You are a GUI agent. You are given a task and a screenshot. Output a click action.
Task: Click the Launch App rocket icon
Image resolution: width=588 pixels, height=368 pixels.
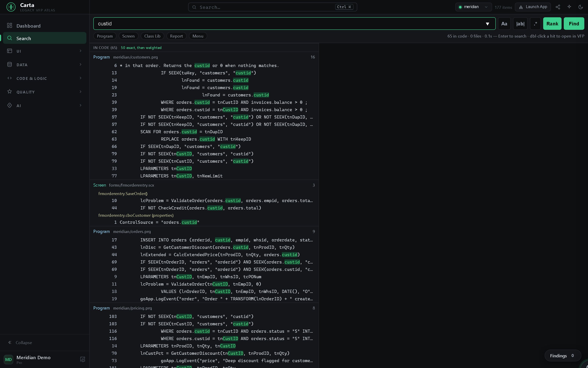[x=521, y=7]
